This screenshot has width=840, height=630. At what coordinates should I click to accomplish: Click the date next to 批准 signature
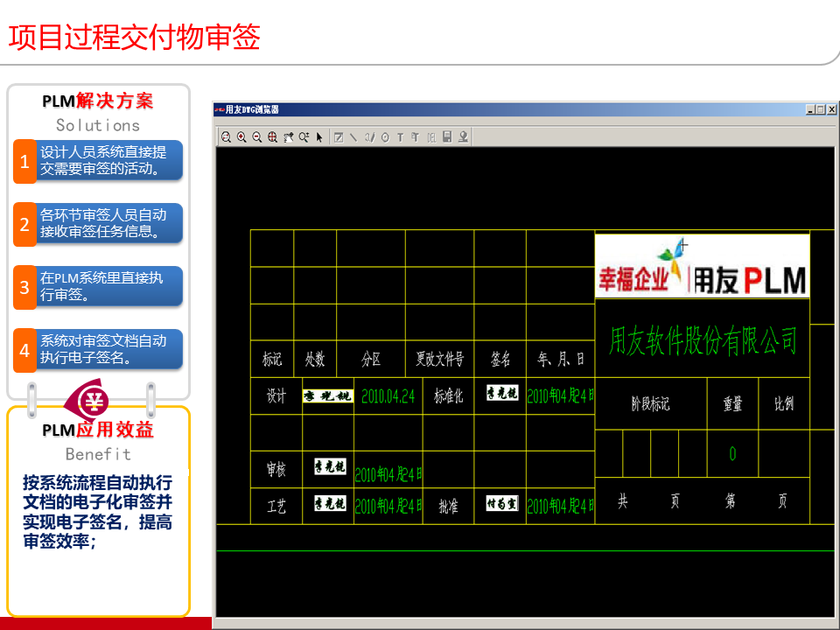(x=560, y=507)
